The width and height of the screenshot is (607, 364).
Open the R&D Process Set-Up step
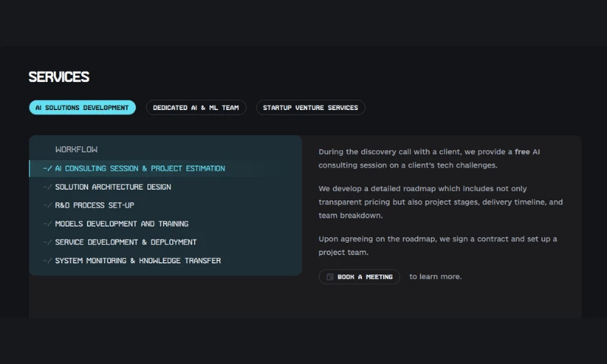point(95,206)
